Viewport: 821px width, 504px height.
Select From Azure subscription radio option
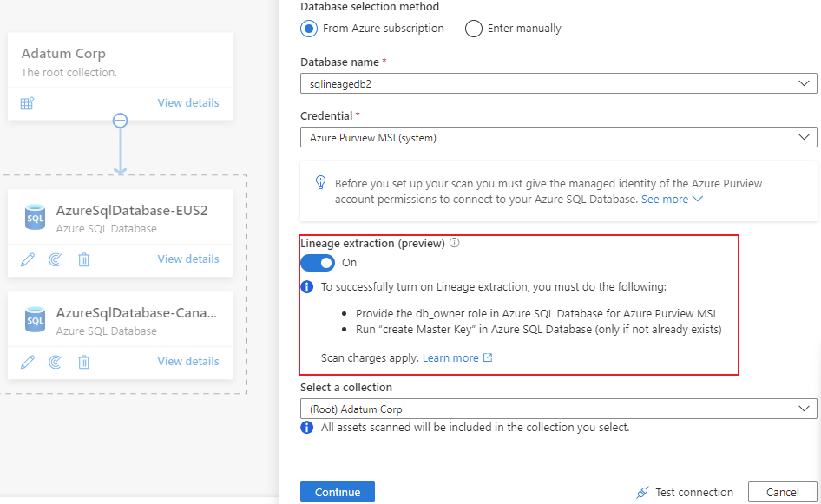[309, 29]
